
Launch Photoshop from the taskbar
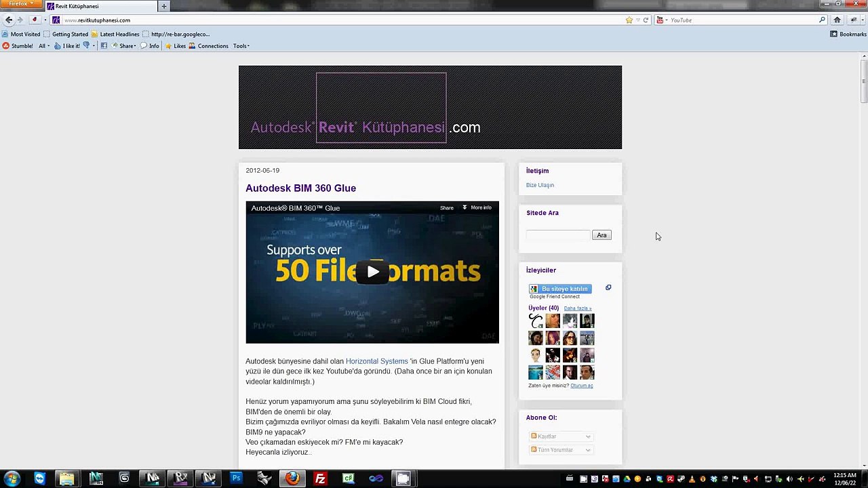236,479
